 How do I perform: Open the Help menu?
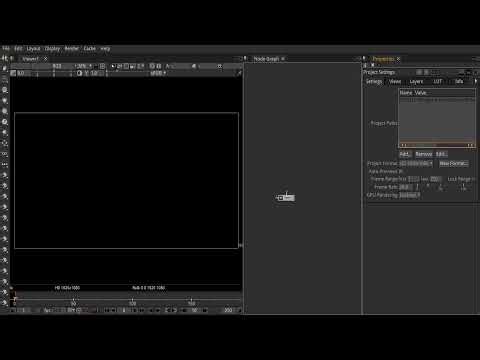[105, 49]
